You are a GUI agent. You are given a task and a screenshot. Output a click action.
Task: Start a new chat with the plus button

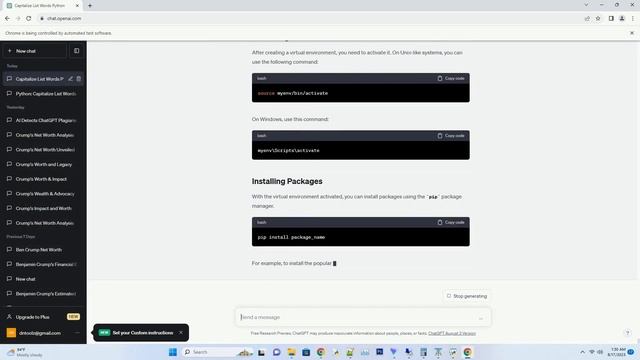pos(35,51)
